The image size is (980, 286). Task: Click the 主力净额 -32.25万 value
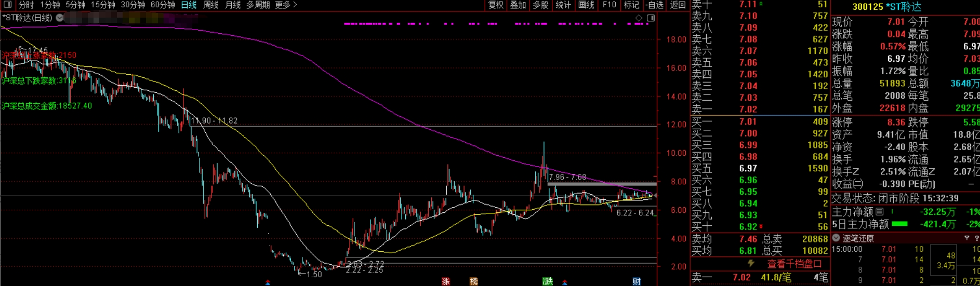[937, 212]
